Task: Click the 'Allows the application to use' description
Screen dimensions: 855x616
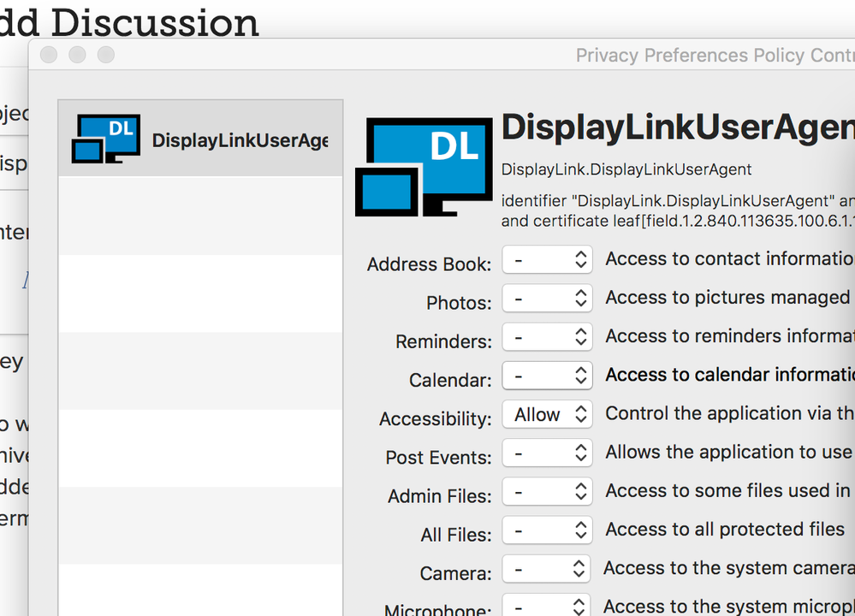Action: (x=728, y=453)
